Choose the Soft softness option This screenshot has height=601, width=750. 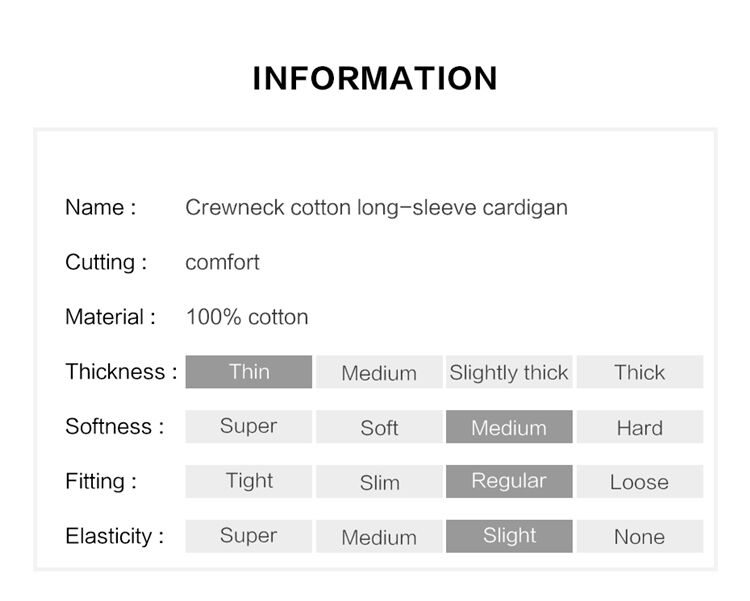coord(379,426)
